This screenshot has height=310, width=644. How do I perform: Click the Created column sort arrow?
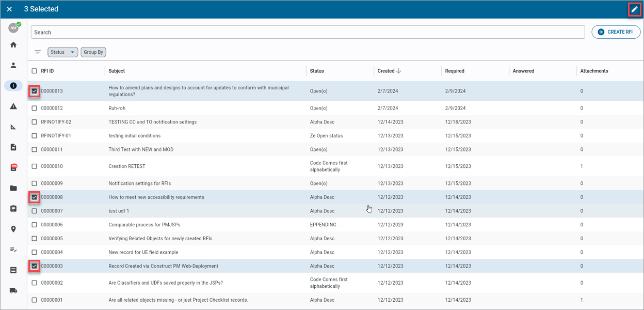398,71
